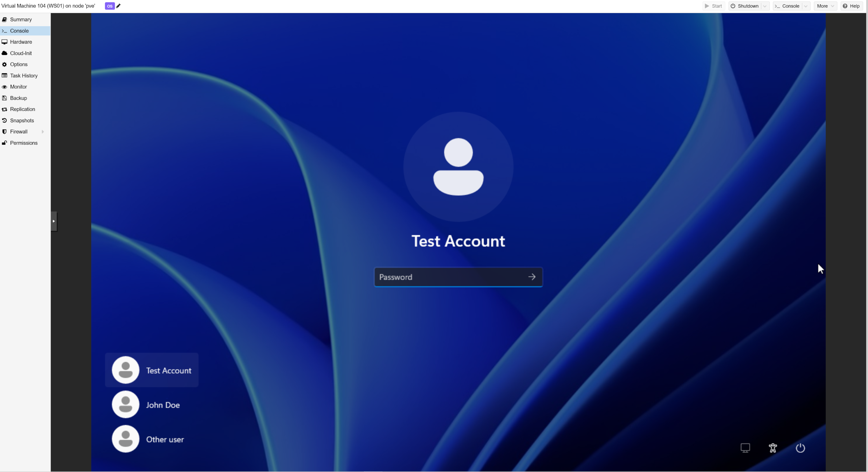Open the Backup section
This screenshot has width=868, height=472.
pos(25,98)
